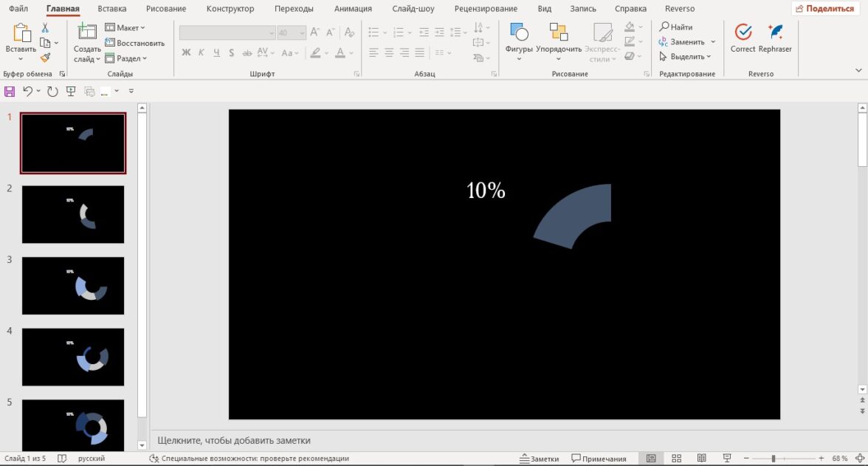This screenshot has width=868, height=466.
Task: Click the Cut scissors icon
Action: [45, 27]
